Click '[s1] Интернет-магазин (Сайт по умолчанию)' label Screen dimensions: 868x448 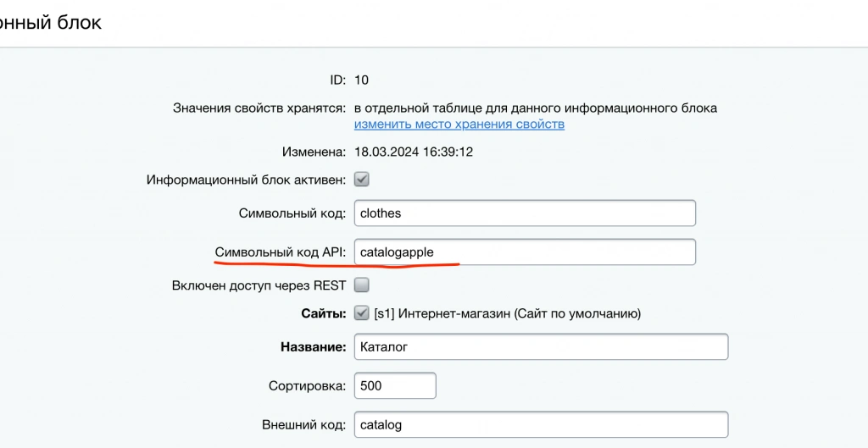coord(508,313)
